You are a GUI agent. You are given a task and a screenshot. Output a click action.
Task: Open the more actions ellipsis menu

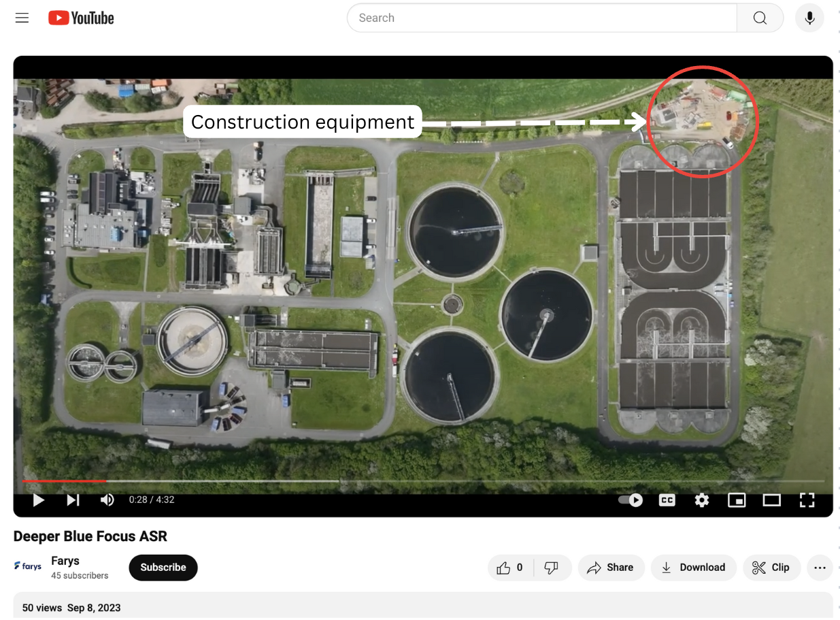[x=820, y=568]
